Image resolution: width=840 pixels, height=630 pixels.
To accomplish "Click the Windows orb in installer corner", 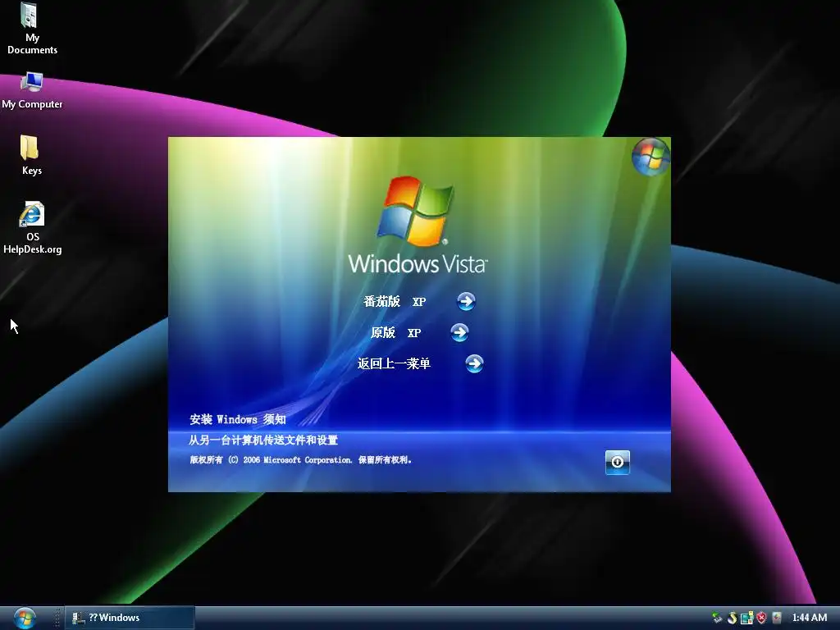I will (x=651, y=157).
